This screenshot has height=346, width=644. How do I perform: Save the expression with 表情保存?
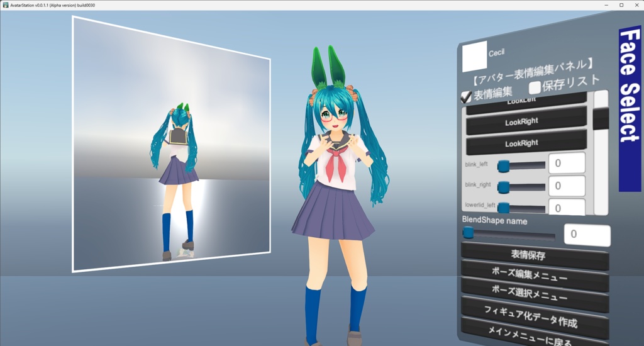point(535,255)
